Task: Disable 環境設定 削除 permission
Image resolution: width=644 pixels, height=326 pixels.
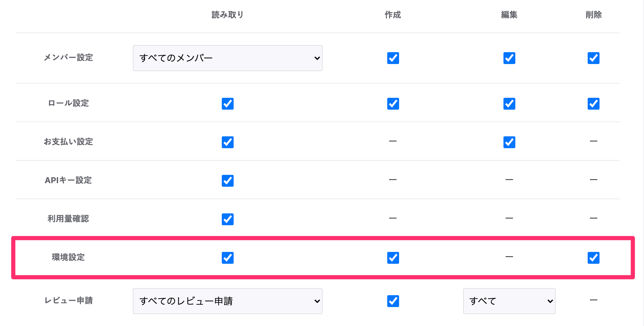Action: pyautogui.click(x=593, y=258)
